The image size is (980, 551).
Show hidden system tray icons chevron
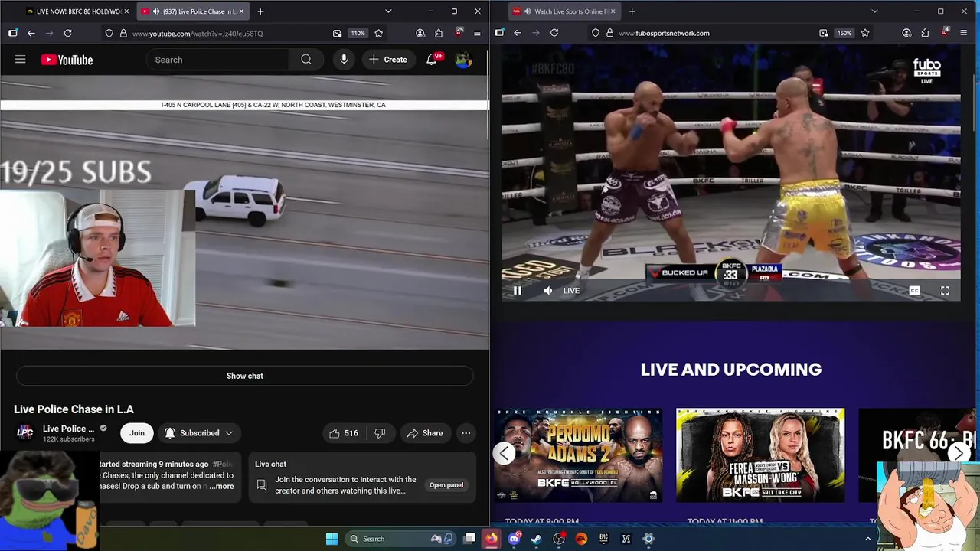click(867, 539)
